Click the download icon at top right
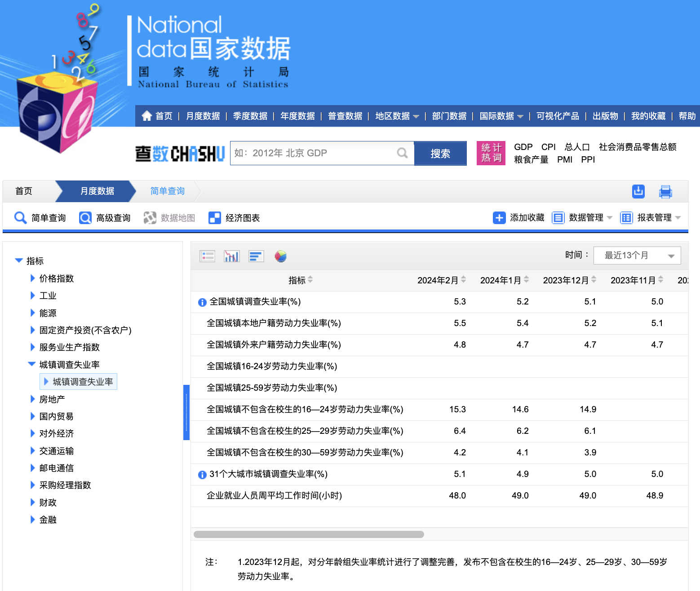Image resolution: width=700 pixels, height=591 pixels. pyautogui.click(x=638, y=191)
